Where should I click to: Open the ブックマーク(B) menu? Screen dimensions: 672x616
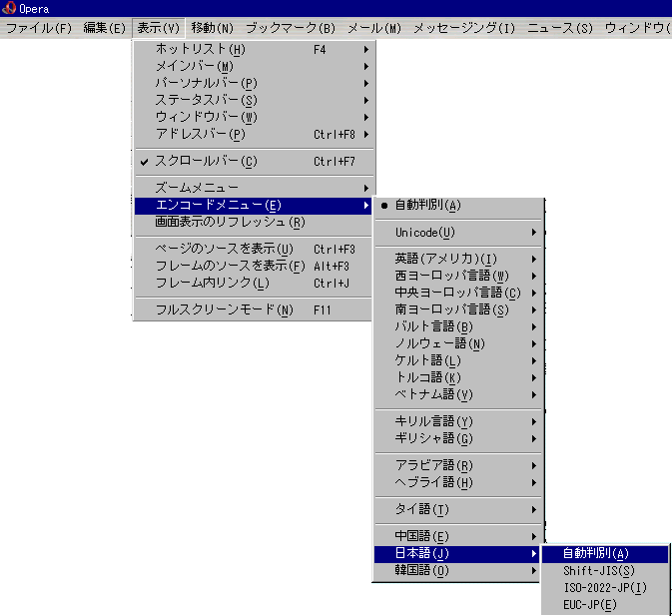(291, 28)
